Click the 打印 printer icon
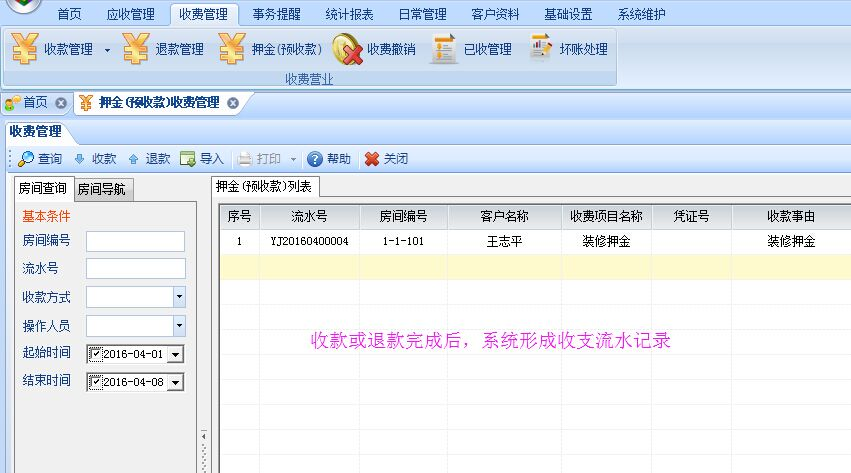851x473 pixels. click(x=245, y=159)
